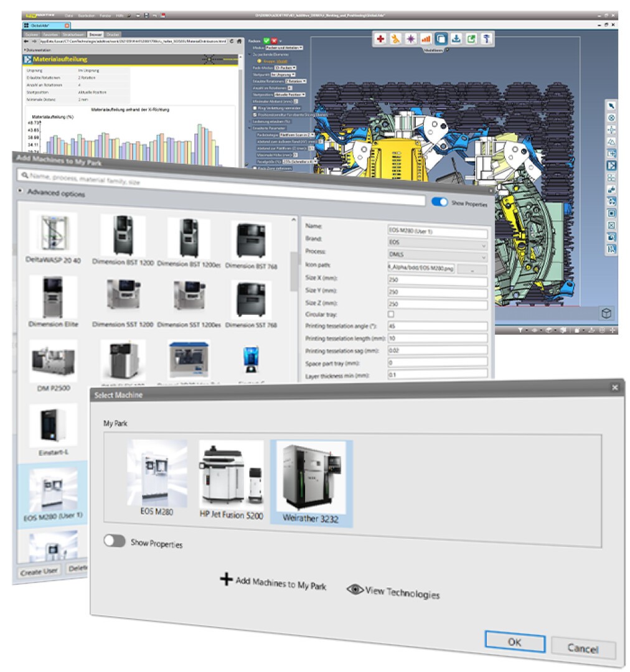Click the 3D view cube icon

click(606, 313)
